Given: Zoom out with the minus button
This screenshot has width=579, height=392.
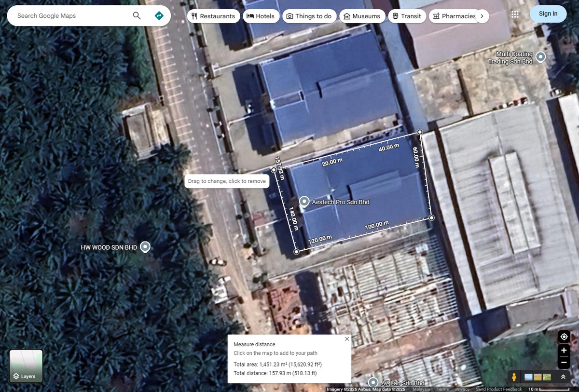Looking at the screenshot, I should click(564, 363).
